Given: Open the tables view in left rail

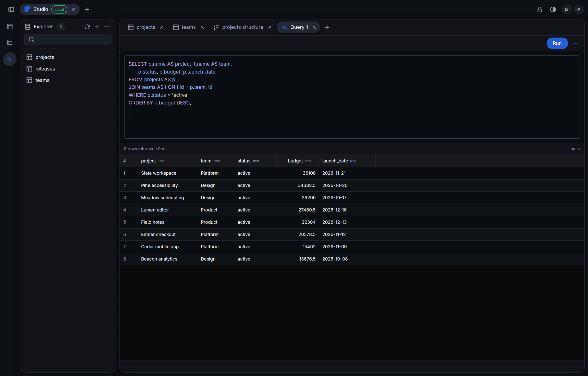Looking at the screenshot, I should click(10, 27).
